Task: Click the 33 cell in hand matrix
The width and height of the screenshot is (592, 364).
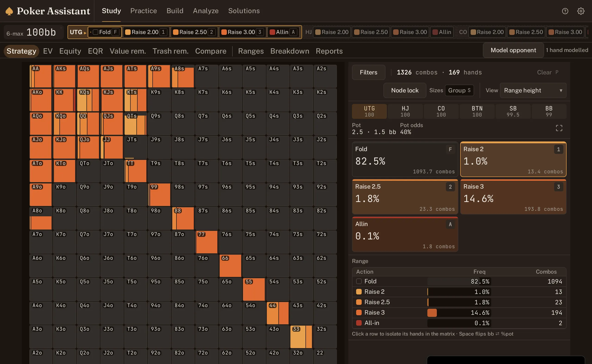Action: [x=301, y=336]
